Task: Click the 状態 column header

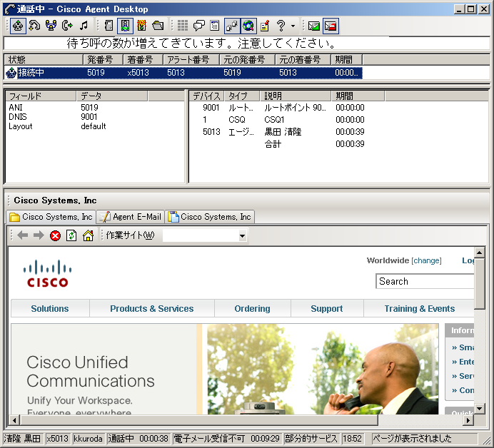Action: [x=44, y=59]
